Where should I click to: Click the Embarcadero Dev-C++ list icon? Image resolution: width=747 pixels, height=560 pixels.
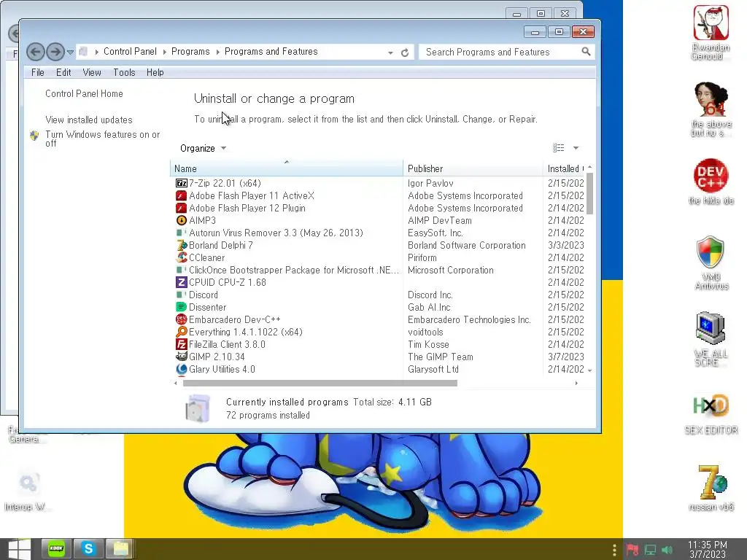coord(181,319)
